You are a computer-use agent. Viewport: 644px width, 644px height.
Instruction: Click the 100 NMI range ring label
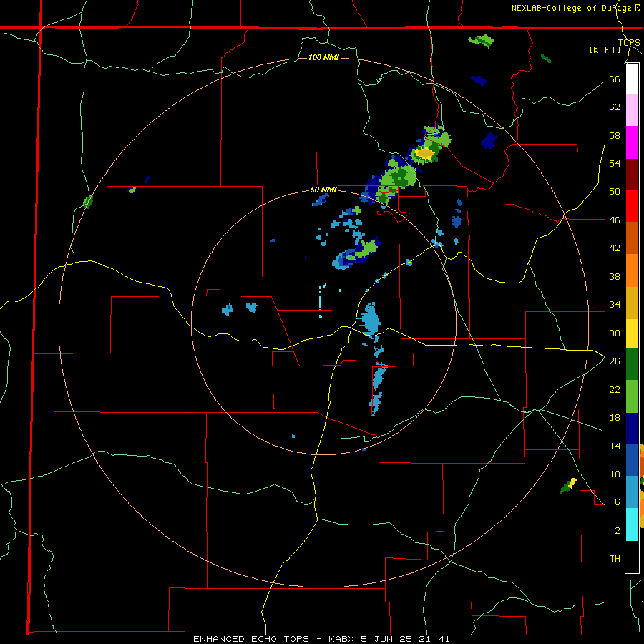pos(323,57)
